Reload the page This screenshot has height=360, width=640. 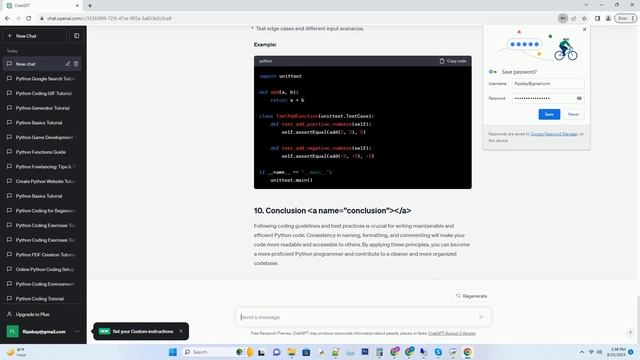29,18
